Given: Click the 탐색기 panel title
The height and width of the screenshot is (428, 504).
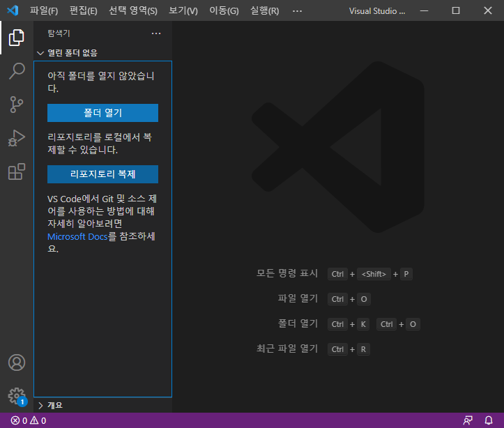Looking at the screenshot, I should coord(59,33).
